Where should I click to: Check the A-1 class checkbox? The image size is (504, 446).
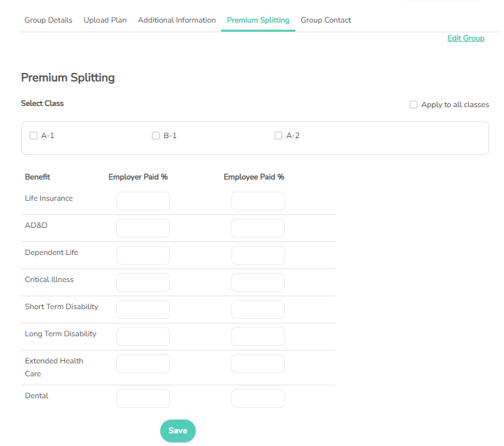pos(34,136)
